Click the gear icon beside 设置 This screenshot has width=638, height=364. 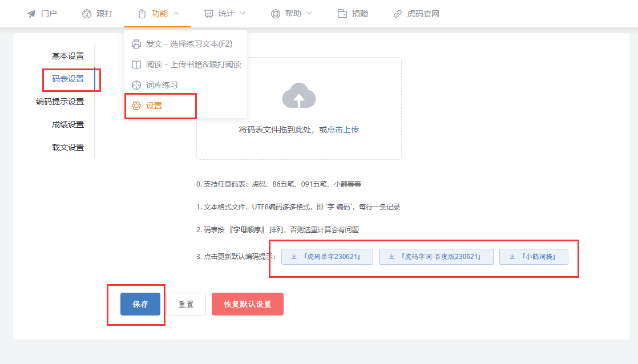(136, 106)
